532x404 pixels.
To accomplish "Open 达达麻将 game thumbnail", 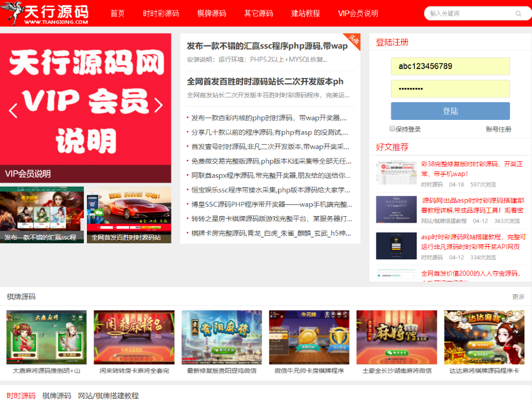I will click(484, 337).
